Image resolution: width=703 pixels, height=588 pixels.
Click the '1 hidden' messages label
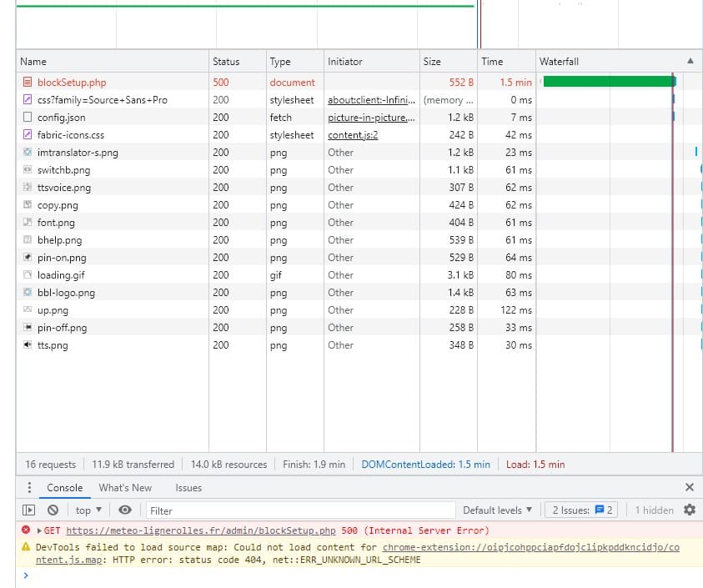[x=654, y=510]
